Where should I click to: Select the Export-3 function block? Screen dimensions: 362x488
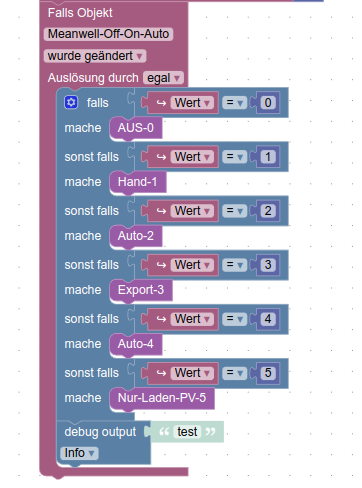(141, 290)
